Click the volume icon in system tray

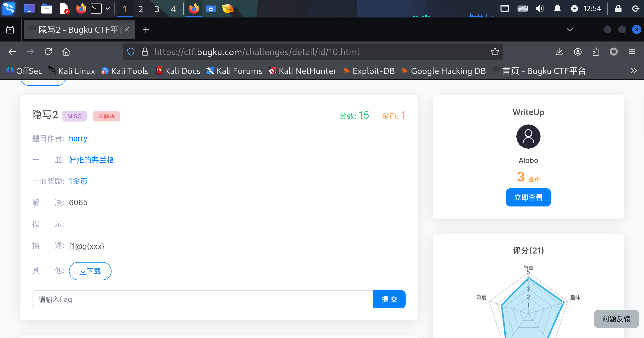(x=540, y=9)
